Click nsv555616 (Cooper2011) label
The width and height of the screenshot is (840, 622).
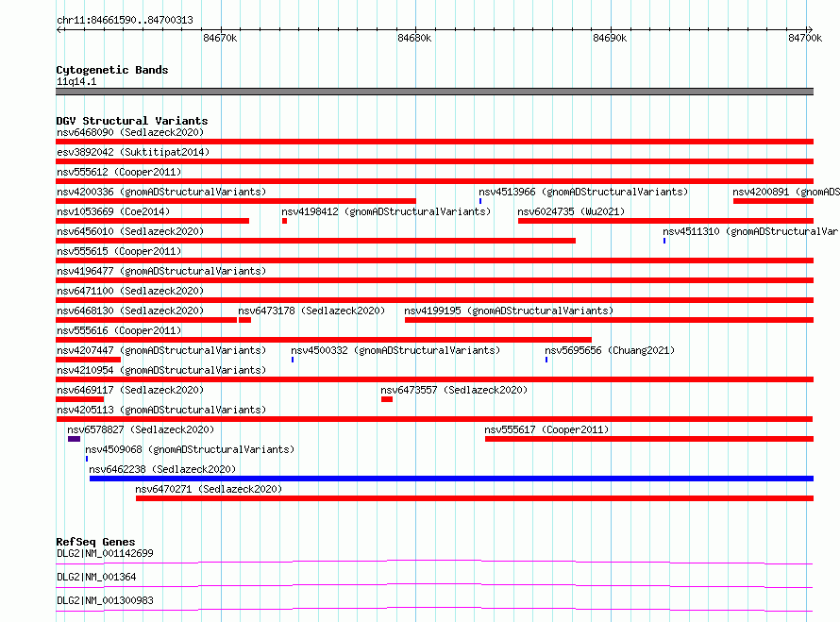[119, 330]
